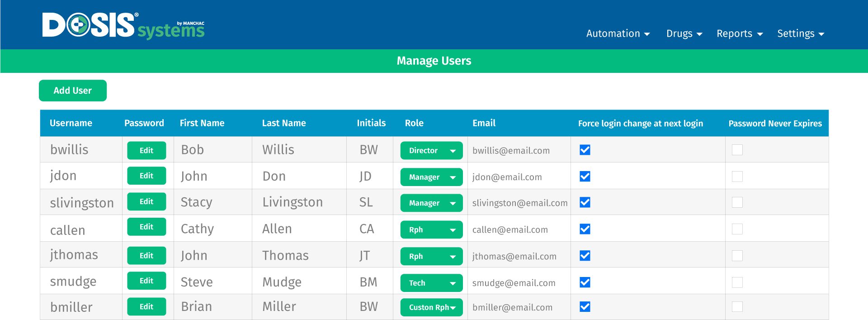Disable force login change for bmiller

coord(585,307)
